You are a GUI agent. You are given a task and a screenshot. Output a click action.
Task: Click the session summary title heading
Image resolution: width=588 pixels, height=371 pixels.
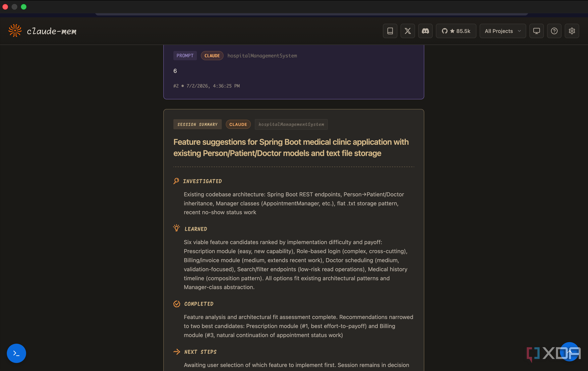point(291,148)
